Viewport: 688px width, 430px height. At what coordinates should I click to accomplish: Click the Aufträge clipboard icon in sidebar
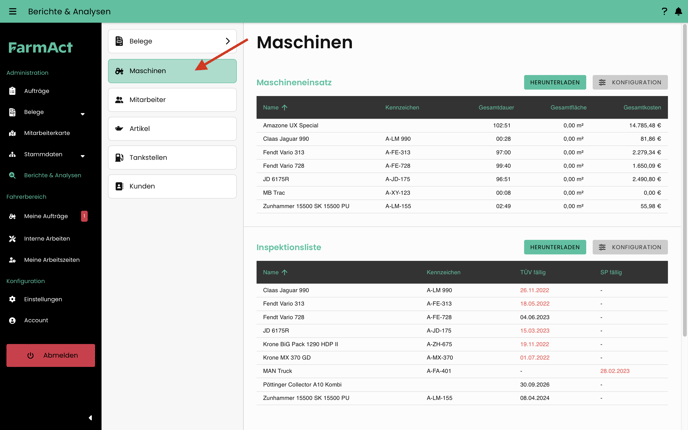[x=12, y=91]
